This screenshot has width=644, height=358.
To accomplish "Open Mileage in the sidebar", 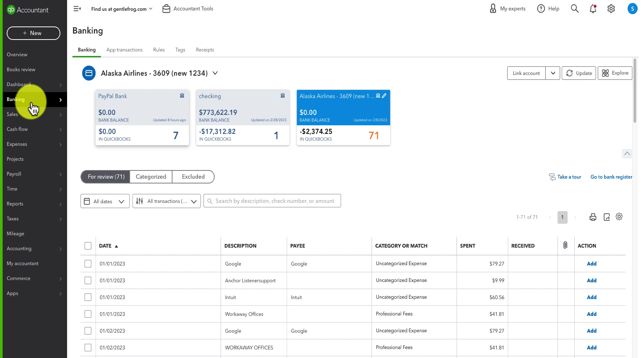I will tap(15, 233).
